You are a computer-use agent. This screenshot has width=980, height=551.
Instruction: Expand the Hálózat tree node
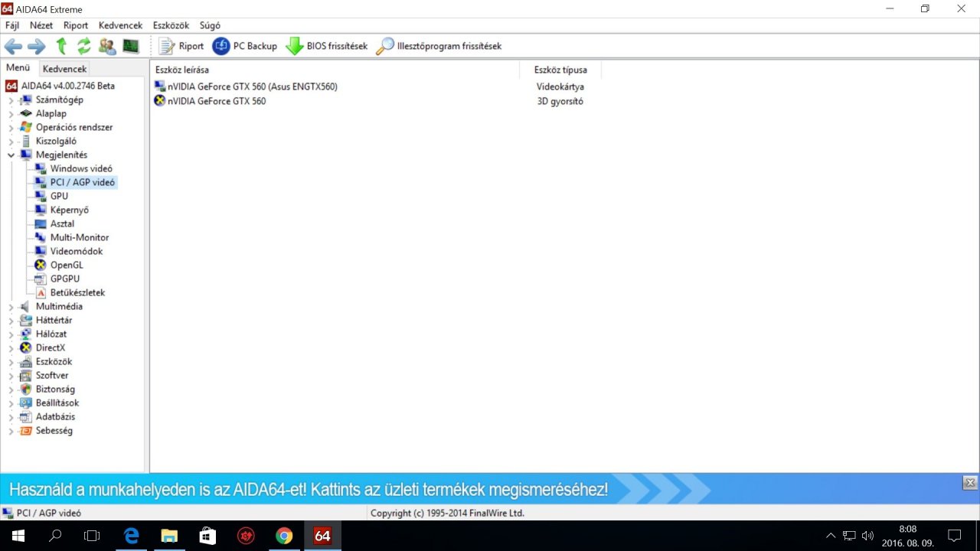click(x=11, y=334)
